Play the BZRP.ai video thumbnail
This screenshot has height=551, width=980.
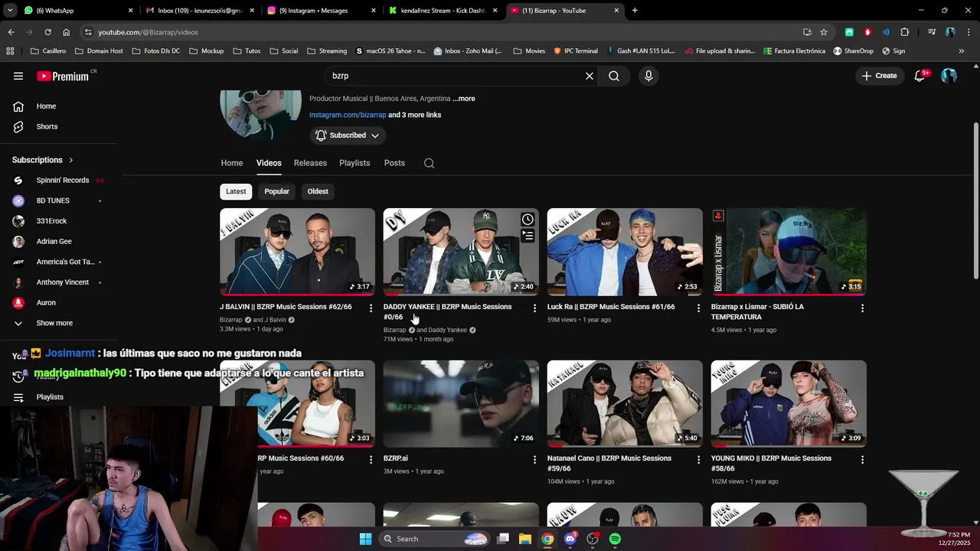pos(461,403)
